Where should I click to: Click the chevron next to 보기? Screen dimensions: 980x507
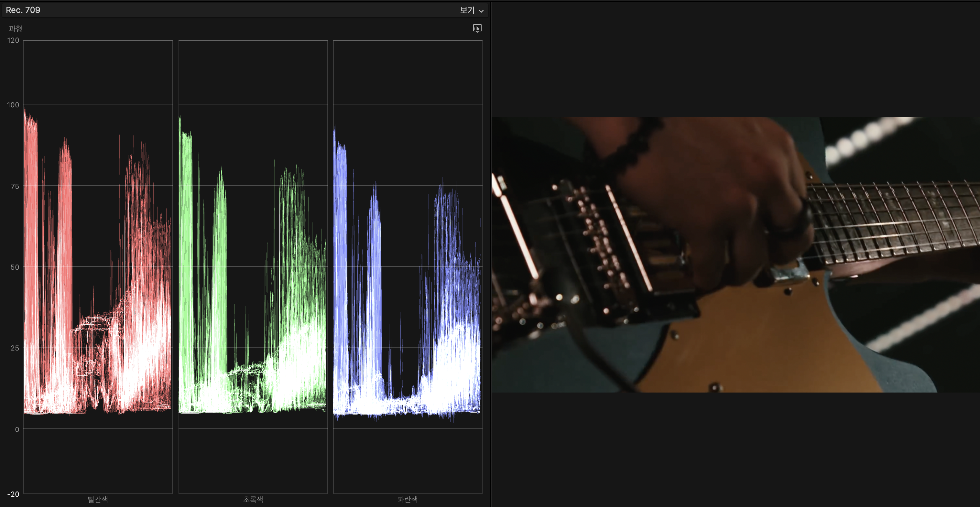[481, 11]
